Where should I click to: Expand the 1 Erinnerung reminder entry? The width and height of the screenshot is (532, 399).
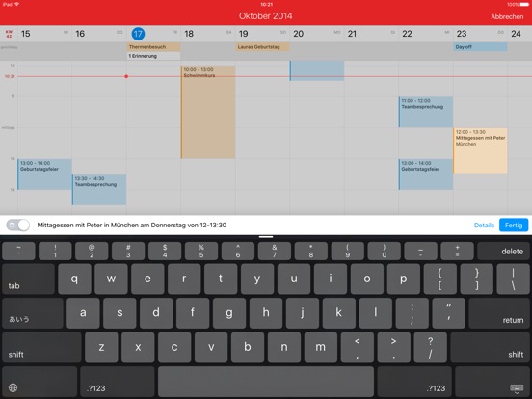click(x=153, y=56)
